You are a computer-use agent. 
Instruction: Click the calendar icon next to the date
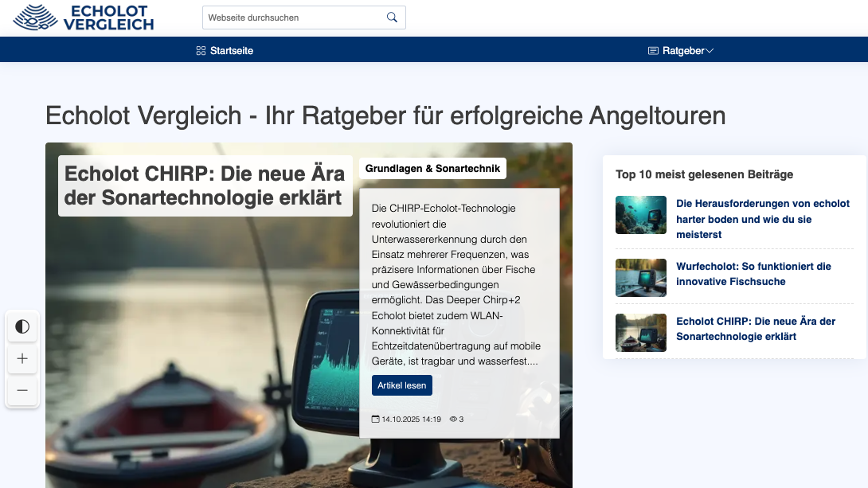375,418
